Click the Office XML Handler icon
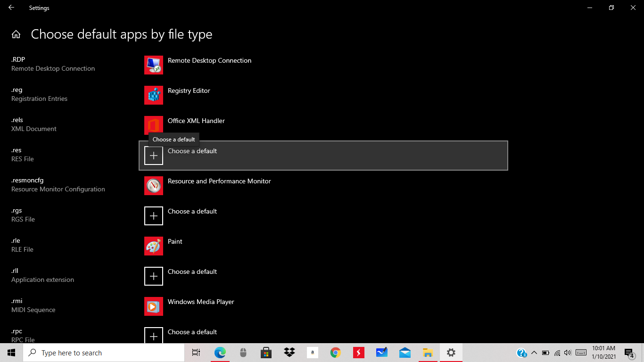 point(154,125)
